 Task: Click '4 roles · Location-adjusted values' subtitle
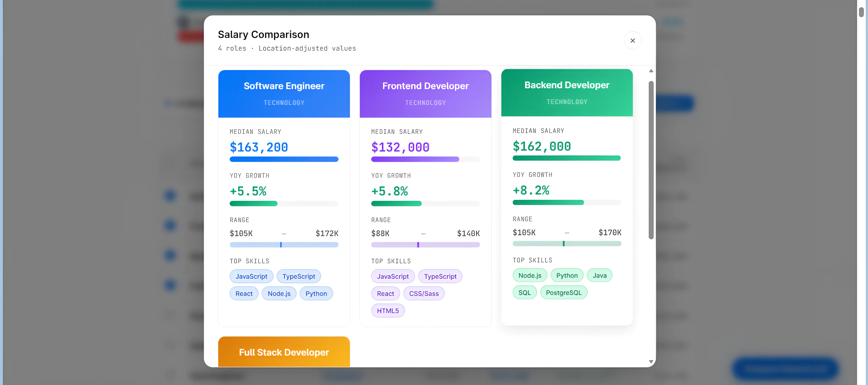coord(287,48)
